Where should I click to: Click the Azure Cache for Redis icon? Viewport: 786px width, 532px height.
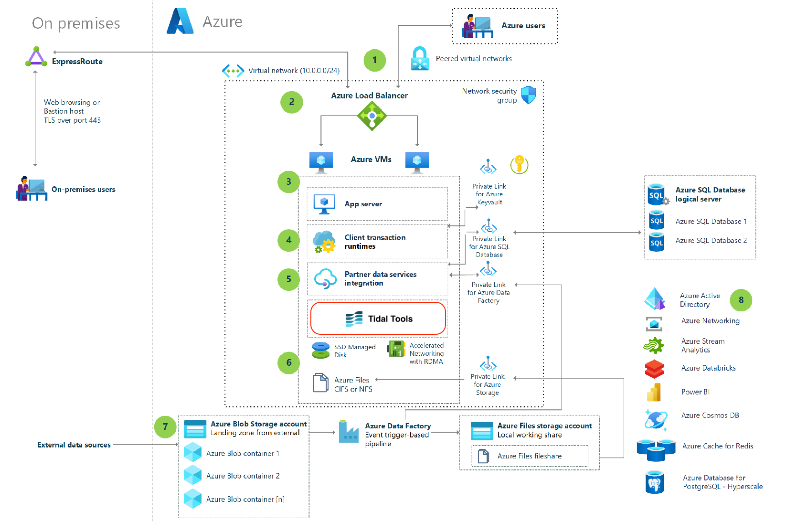pyautogui.click(x=656, y=450)
